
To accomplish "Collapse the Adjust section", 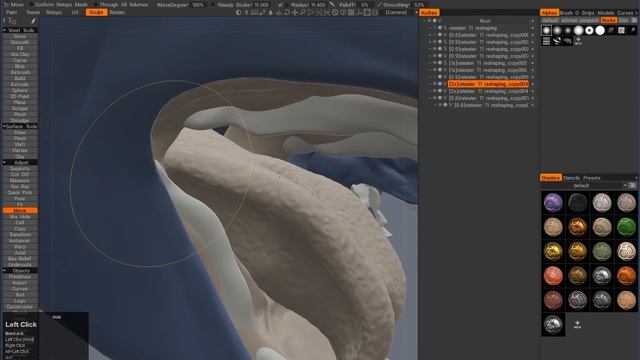I will pos(5,162).
